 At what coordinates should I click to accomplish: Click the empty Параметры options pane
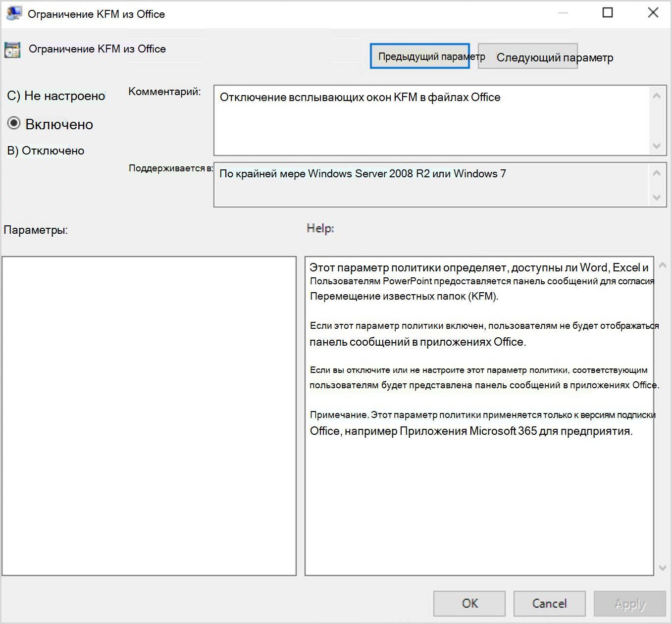[x=149, y=416]
